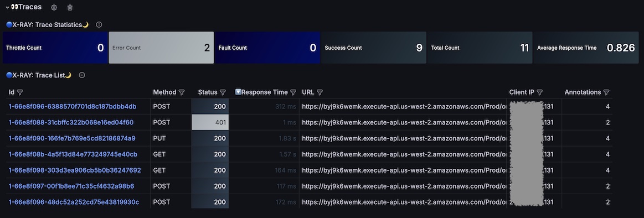Screen dimensions: 644x218
Task: Filter the URL column
Action: (x=320, y=92)
